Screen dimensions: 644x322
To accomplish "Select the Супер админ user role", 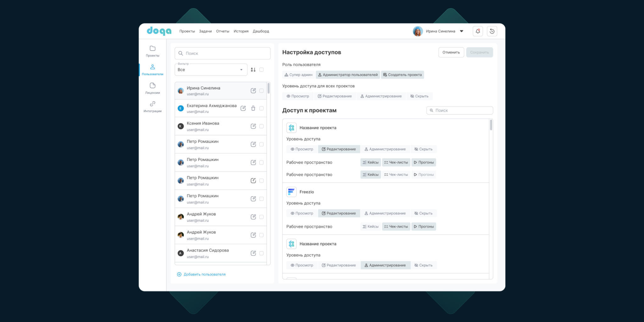I will pyautogui.click(x=298, y=75).
